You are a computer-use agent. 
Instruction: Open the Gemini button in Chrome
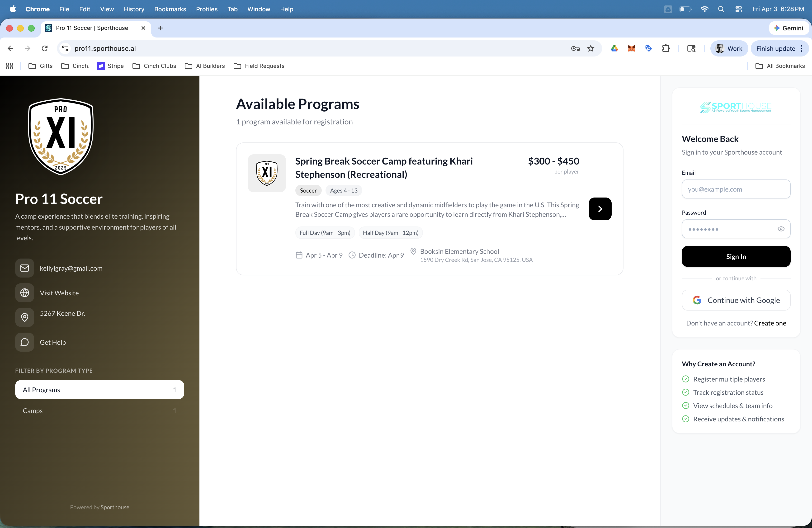pyautogui.click(x=788, y=28)
